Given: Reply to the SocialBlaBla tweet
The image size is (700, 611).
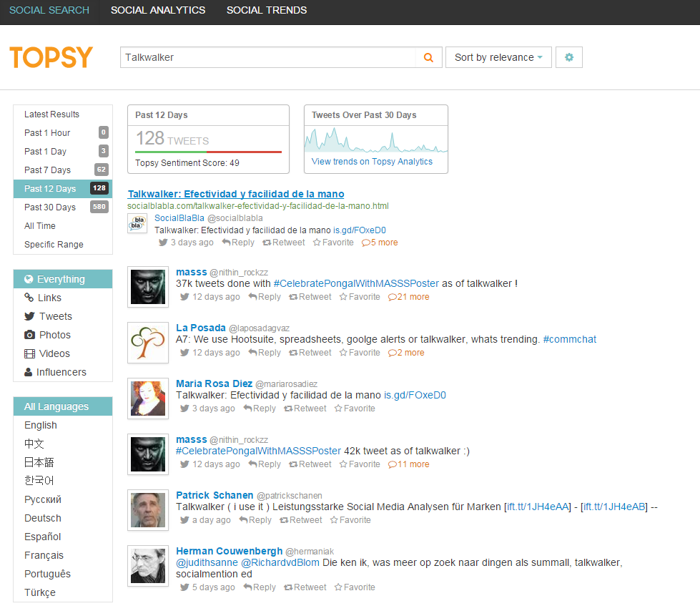Looking at the screenshot, I should 238,242.
